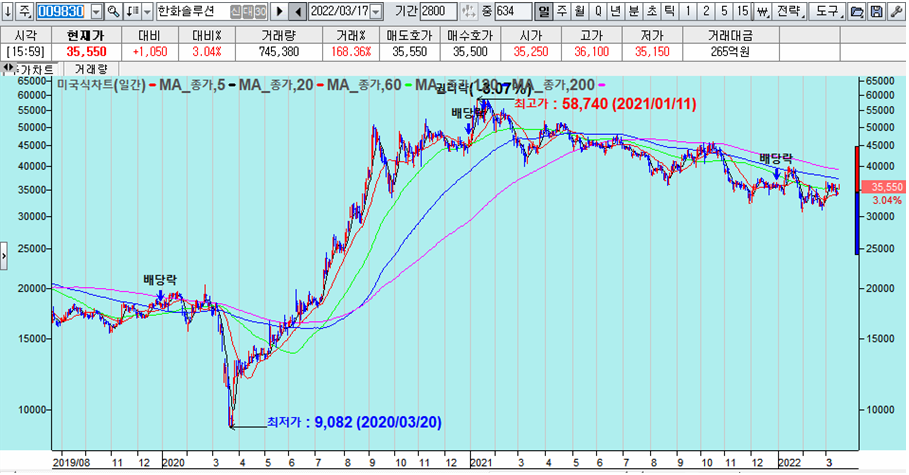Click the back arrow icon beside date
The width and height of the screenshot is (909, 475).
coord(297,11)
